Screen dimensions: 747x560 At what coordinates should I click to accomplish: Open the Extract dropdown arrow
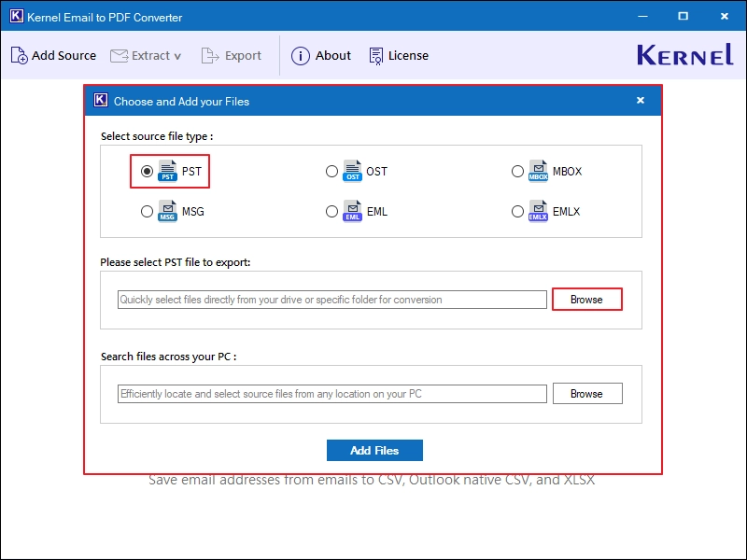[177, 57]
